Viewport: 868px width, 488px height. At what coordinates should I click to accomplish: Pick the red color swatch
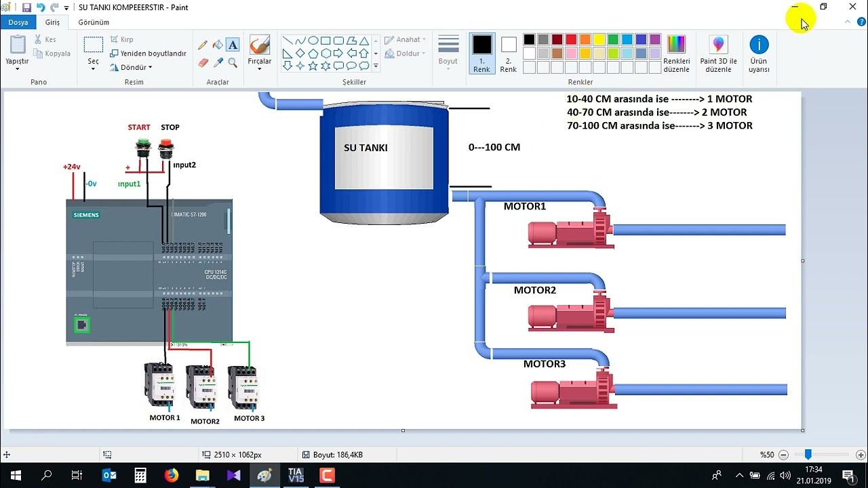click(x=571, y=39)
